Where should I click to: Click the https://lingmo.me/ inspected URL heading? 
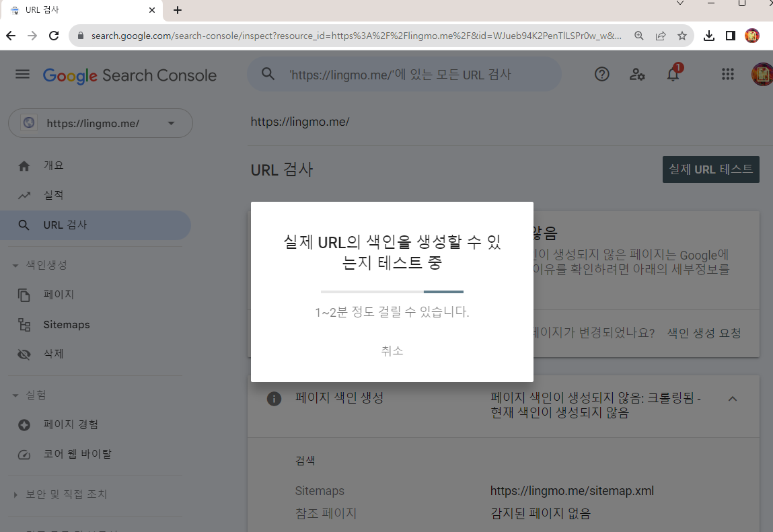pos(300,122)
